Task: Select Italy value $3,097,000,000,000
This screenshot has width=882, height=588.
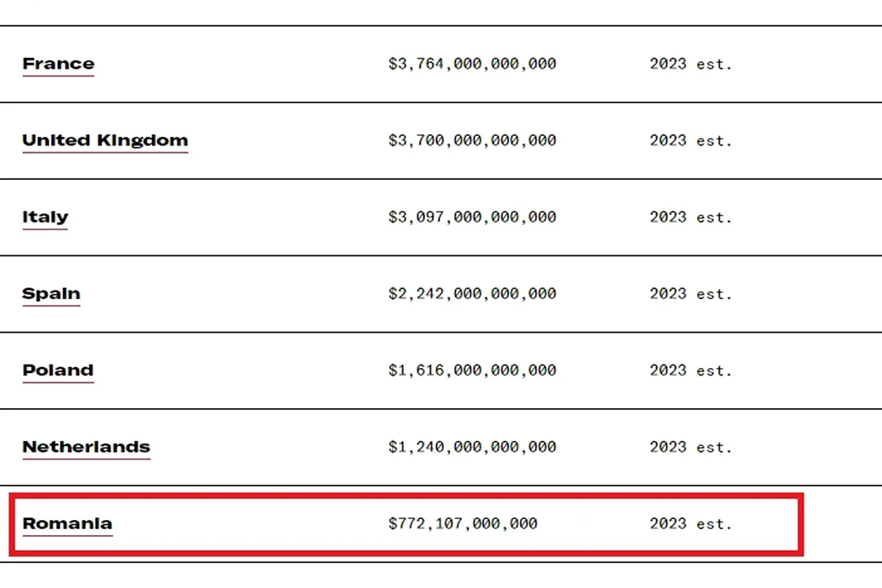Action: tap(472, 217)
